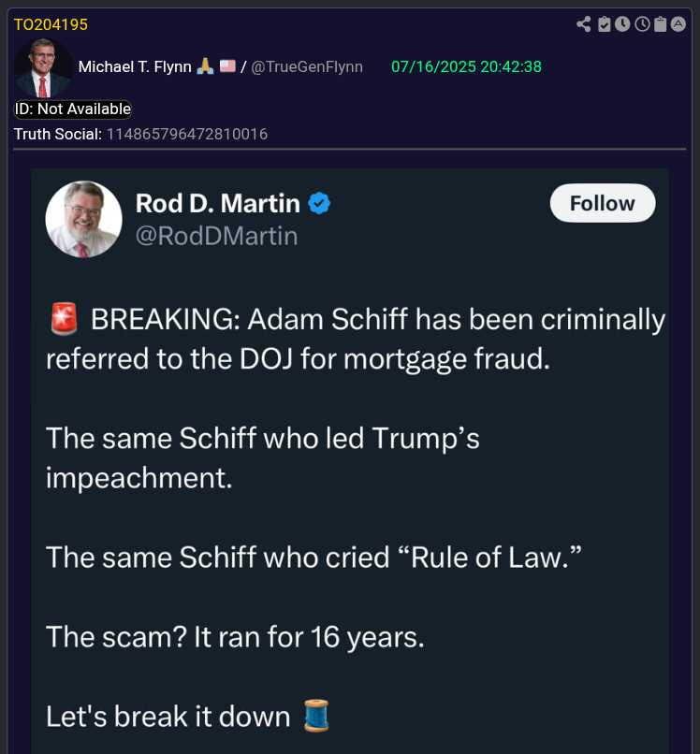Click the Michael T. Flynn author name

(x=135, y=66)
